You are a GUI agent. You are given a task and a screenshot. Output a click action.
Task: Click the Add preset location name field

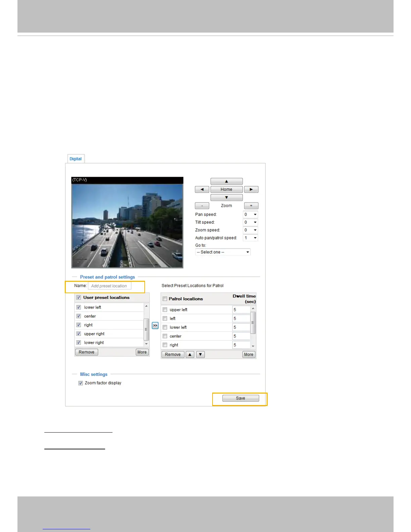tap(109, 286)
